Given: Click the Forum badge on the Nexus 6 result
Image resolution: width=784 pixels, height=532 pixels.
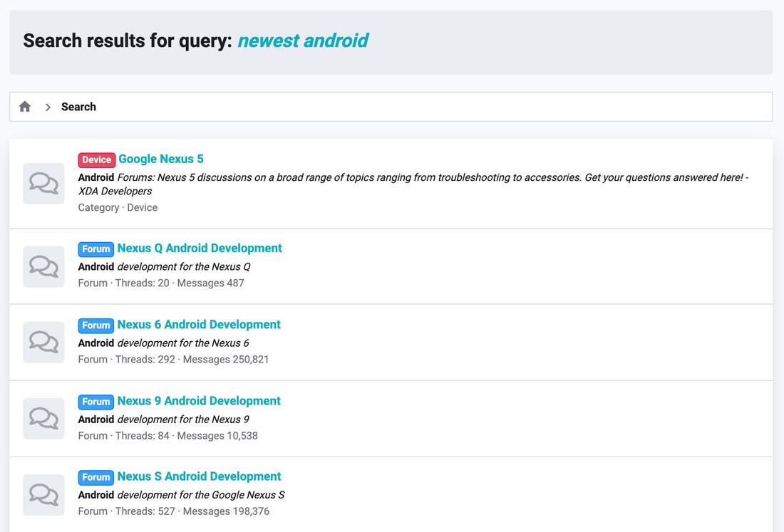Looking at the screenshot, I should pos(96,325).
